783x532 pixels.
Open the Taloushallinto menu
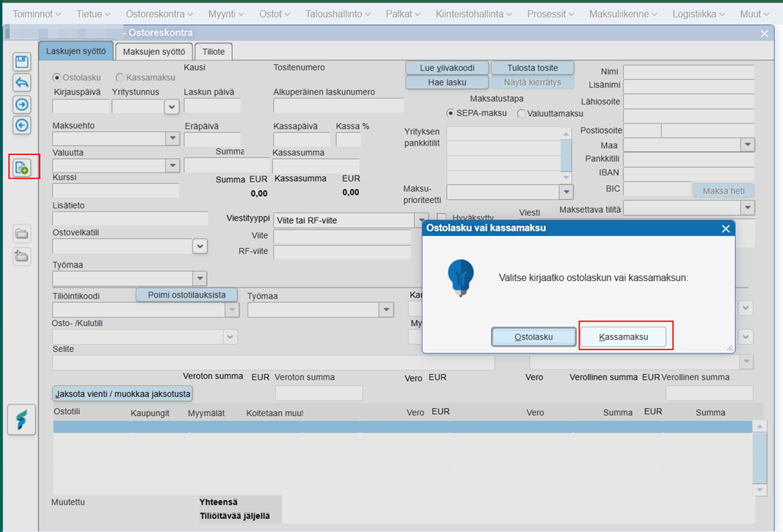point(338,14)
